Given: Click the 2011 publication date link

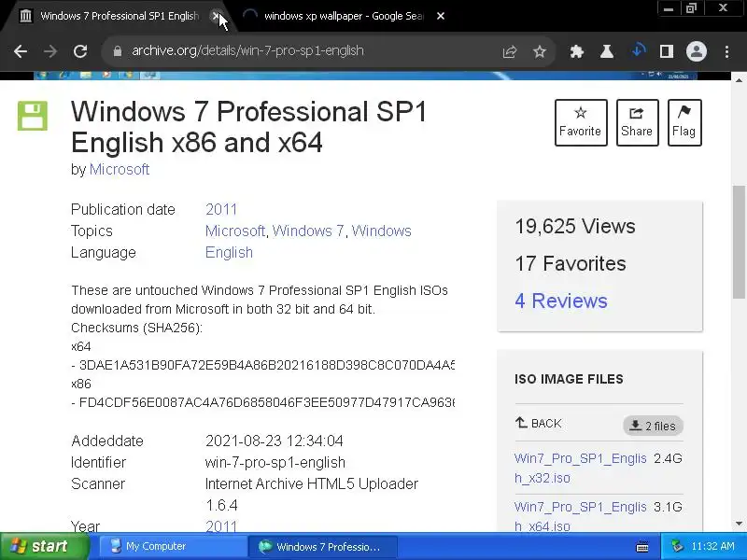Looking at the screenshot, I should (221, 209).
